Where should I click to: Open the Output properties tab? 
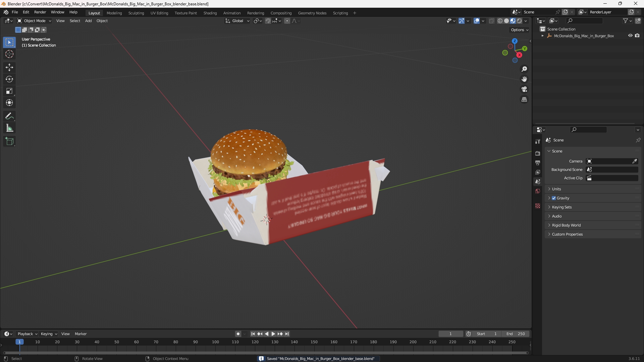(538, 163)
